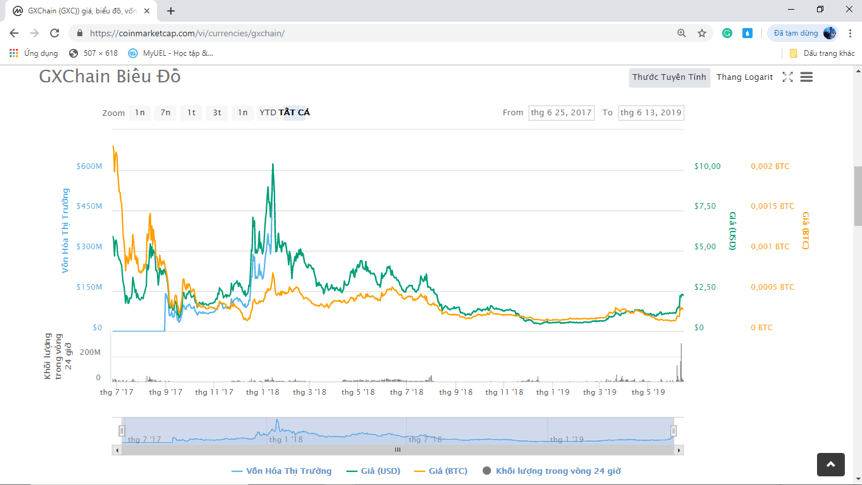Click January 2018 price peak on chart
This screenshot has width=862, height=485.
[x=273, y=164]
